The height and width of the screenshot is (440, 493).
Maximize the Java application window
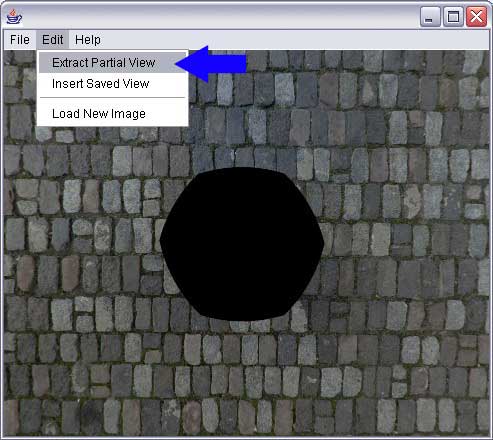tap(453, 17)
